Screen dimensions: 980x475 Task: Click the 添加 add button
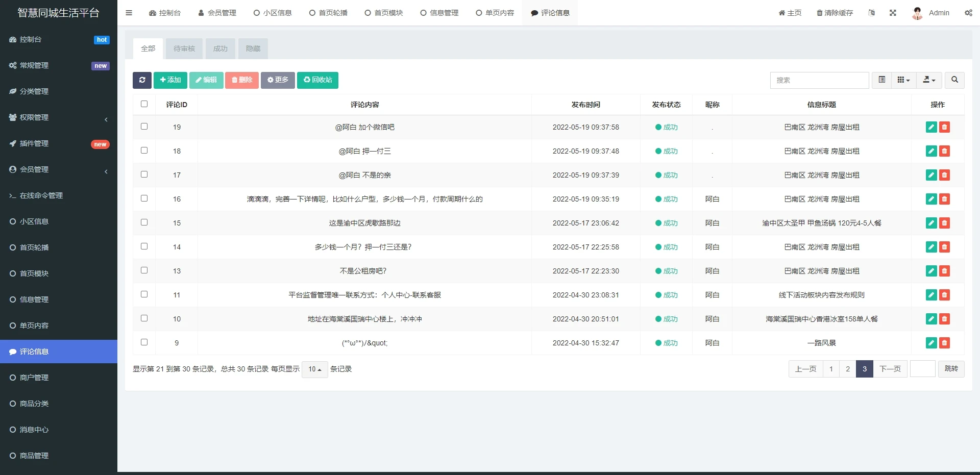[x=170, y=80]
